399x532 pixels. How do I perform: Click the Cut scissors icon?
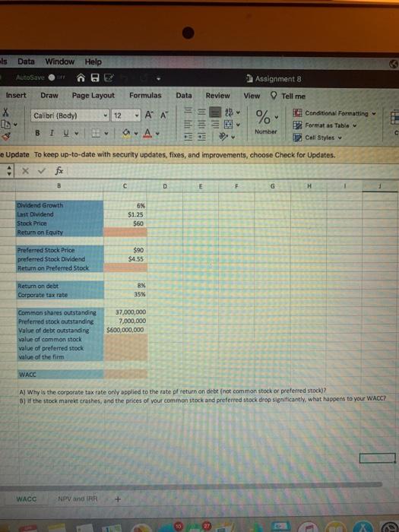[6, 112]
